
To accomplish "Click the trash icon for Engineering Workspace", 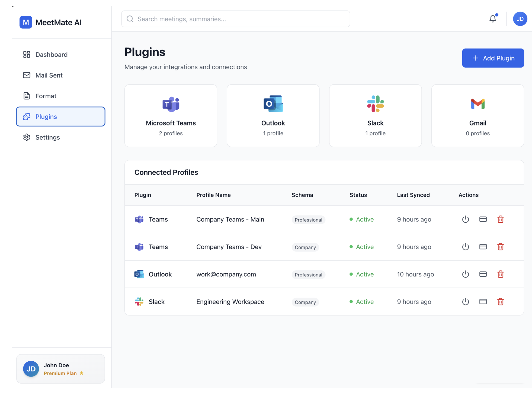I will coord(500,302).
